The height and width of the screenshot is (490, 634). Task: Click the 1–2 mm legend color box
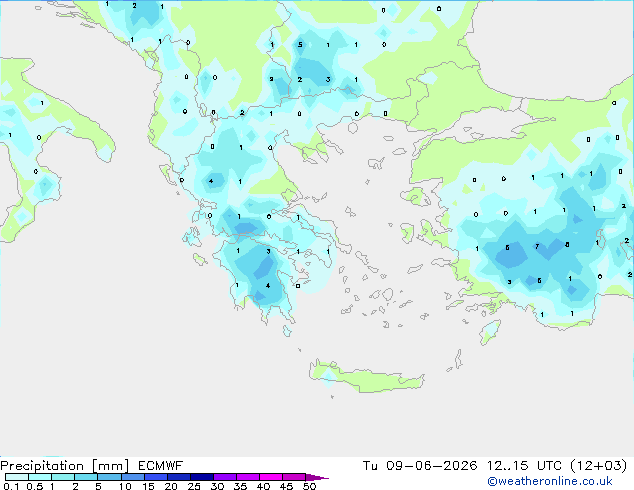point(63,477)
